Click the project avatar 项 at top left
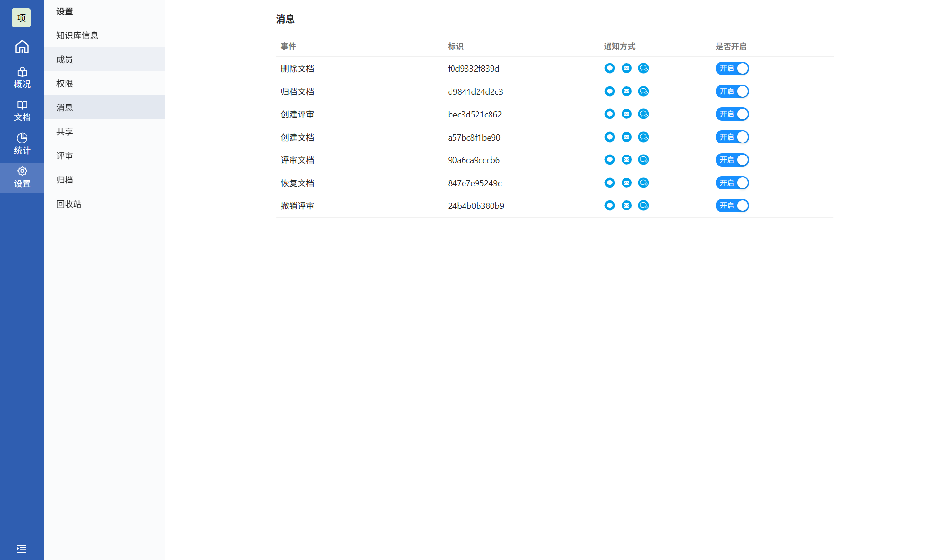943x560 pixels. 21,18
